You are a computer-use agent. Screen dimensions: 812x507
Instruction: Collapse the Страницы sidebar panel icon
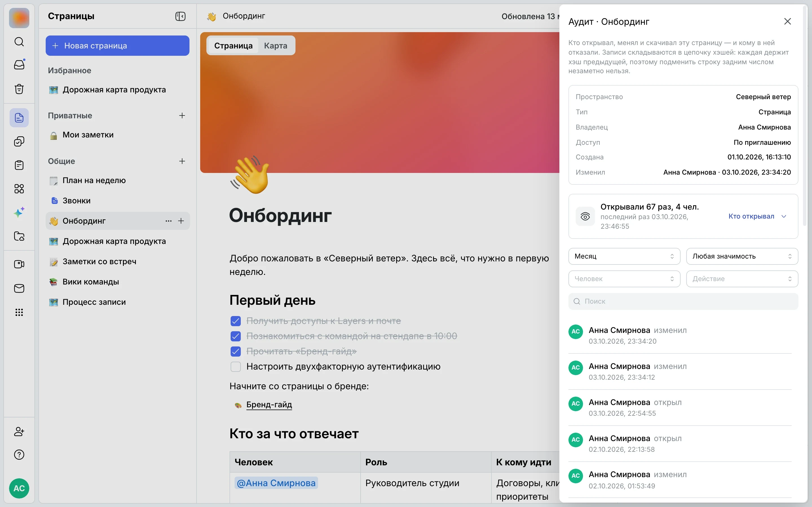(180, 16)
